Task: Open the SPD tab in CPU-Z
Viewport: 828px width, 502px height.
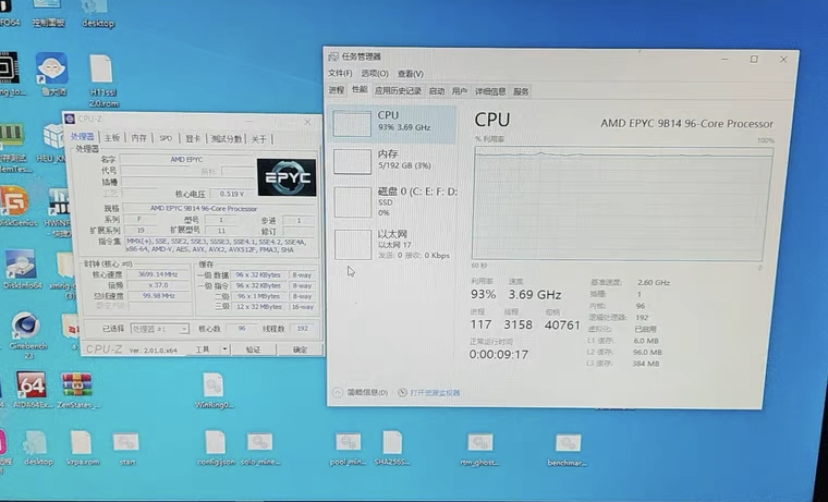Action: tap(166, 138)
